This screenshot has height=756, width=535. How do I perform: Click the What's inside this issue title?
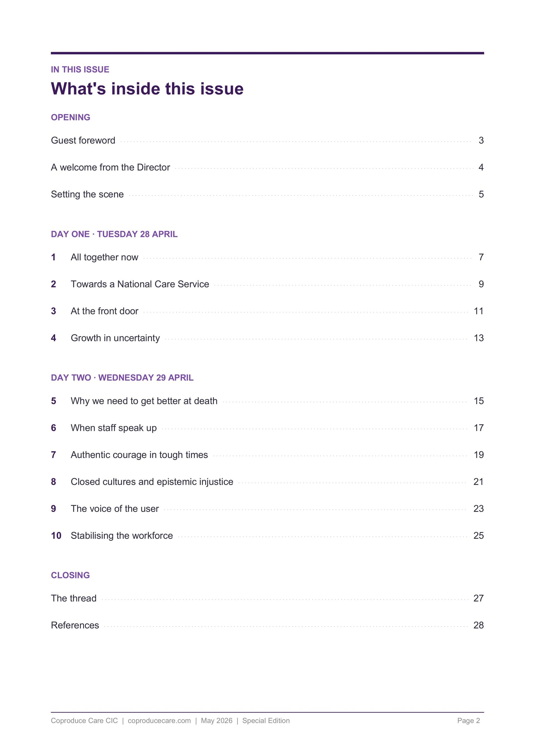coord(147,89)
